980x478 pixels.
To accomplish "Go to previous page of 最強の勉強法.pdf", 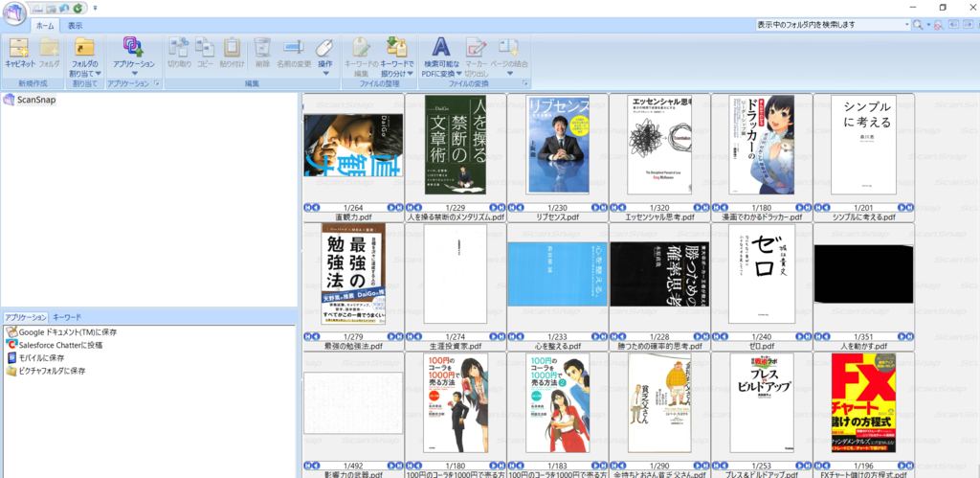I will point(315,336).
